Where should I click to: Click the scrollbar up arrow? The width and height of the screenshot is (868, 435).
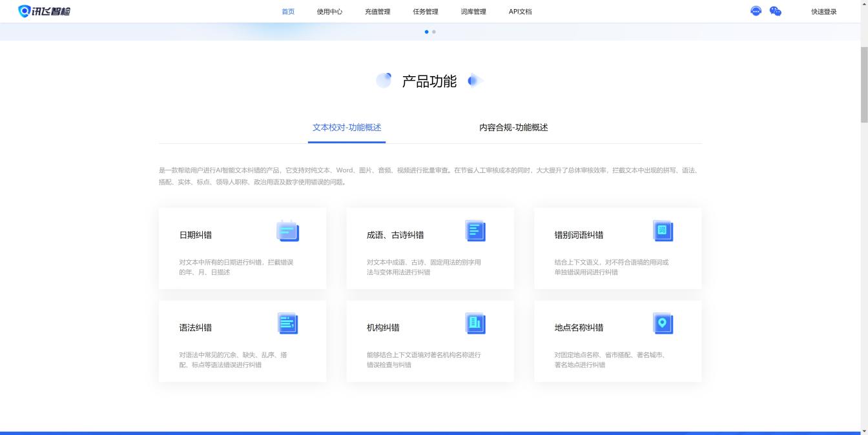(863, 4)
